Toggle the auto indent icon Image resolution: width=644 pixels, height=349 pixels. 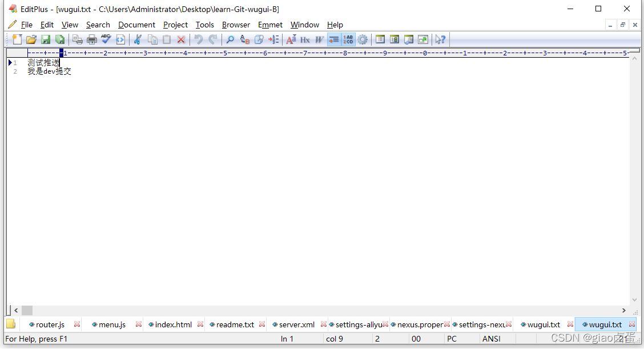334,39
